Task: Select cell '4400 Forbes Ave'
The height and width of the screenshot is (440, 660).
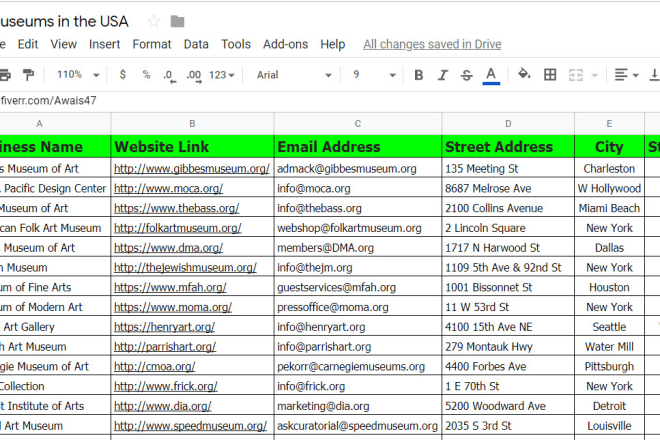Action: click(x=508, y=367)
